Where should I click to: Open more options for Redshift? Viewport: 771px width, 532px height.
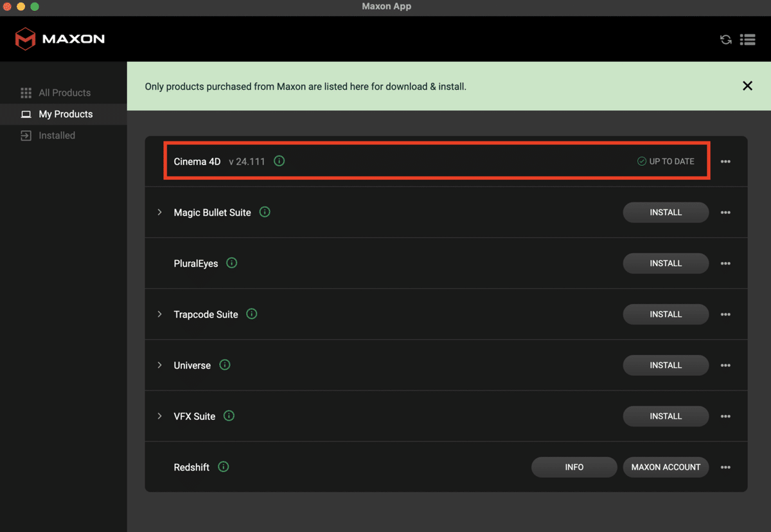pyautogui.click(x=725, y=467)
